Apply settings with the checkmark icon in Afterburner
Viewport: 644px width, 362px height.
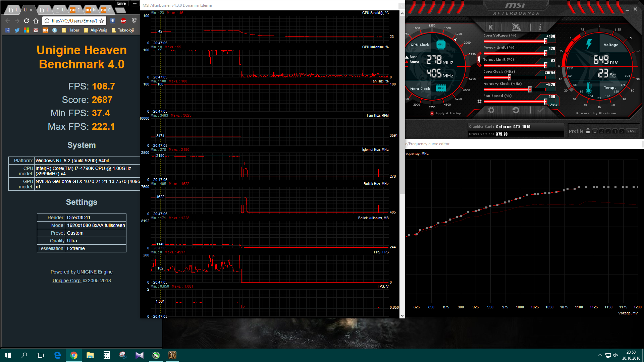[540, 110]
